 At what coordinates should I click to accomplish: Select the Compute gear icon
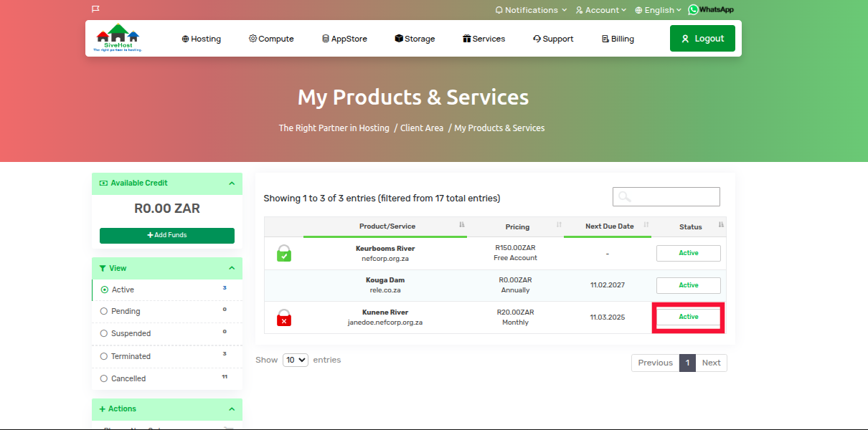click(253, 39)
